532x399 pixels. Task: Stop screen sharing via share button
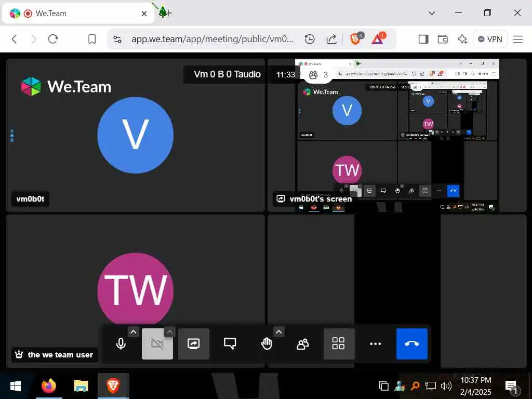pos(193,344)
